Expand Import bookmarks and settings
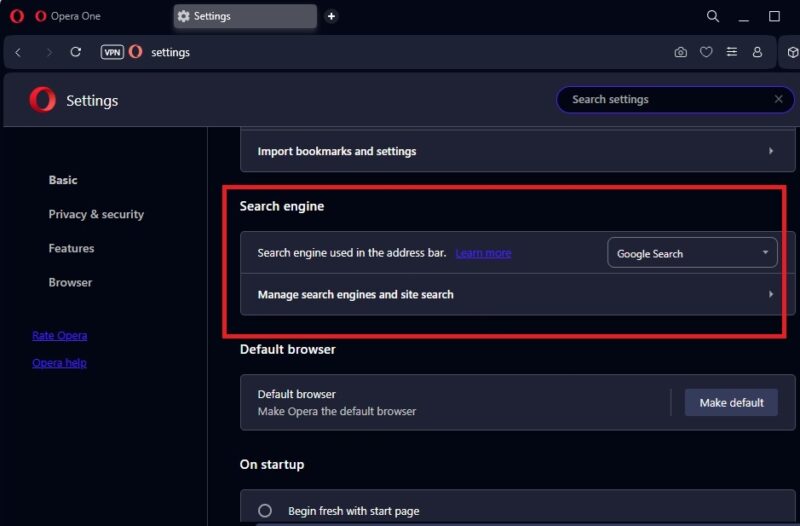The width and height of the screenshot is (800, 526). (x=517, y=152)
